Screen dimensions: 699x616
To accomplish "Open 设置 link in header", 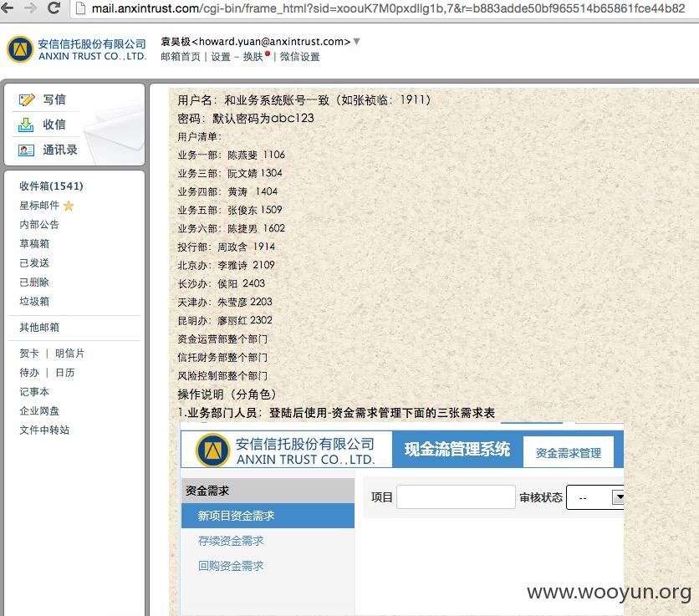I will [221, 57].
